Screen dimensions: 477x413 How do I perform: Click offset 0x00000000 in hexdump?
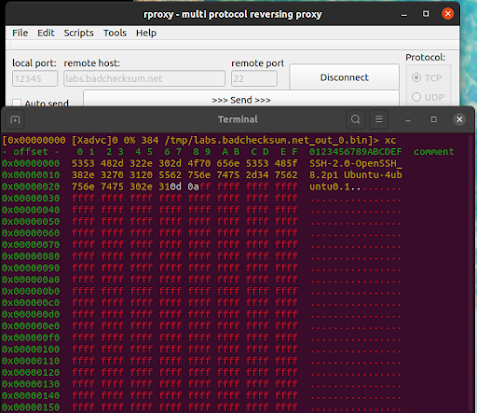[x=31, y=163]
